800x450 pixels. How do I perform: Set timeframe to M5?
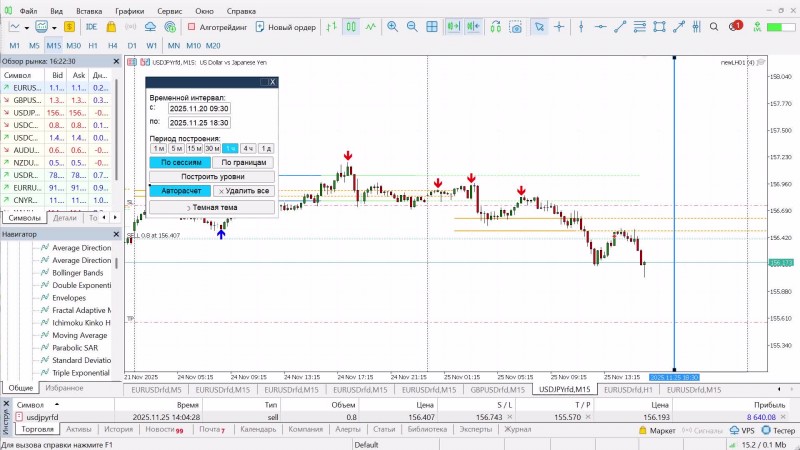pos(34,45)
